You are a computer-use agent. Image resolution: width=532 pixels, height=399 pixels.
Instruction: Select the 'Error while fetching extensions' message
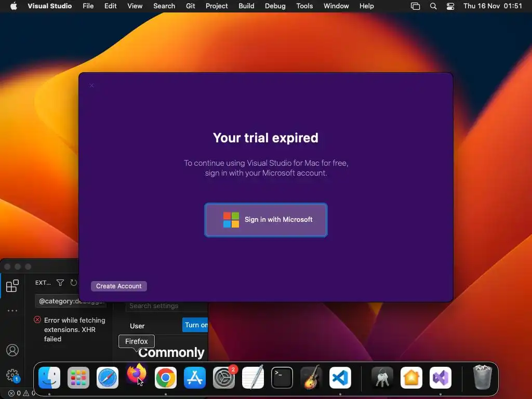(75, 329)
